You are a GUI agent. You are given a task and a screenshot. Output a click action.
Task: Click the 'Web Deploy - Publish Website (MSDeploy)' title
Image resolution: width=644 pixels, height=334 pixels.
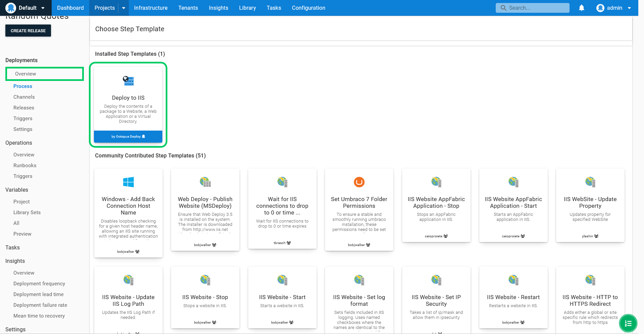tap(205, 202)
